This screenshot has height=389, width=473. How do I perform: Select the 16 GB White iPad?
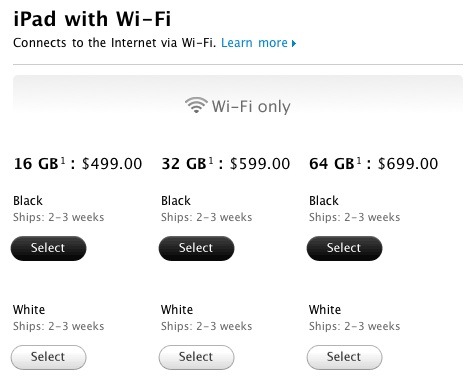coord(49,357)
